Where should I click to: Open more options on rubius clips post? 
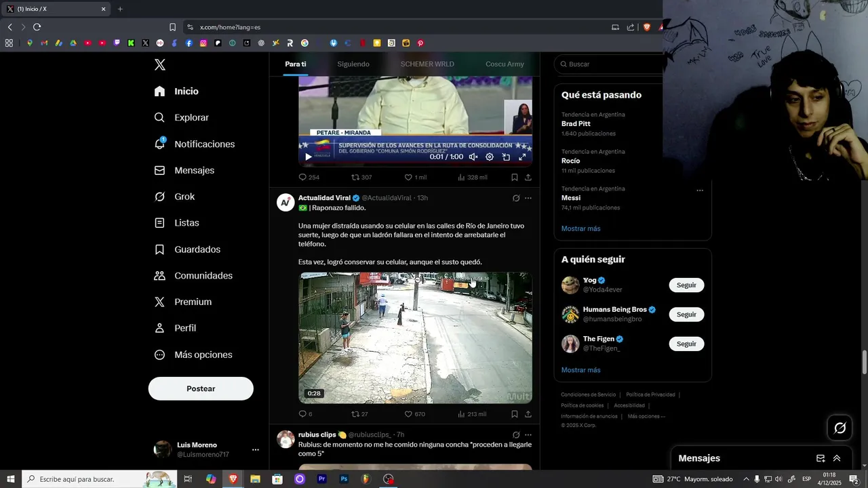click(528, 434)
